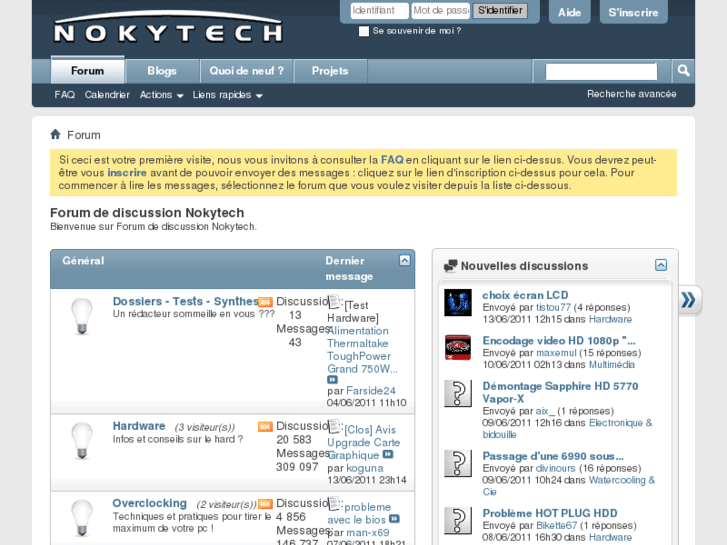Image resolution: width=727 pixels, height=545 pixels.
Task: Open FAQ in sub navigation
Action: (64, 95)
